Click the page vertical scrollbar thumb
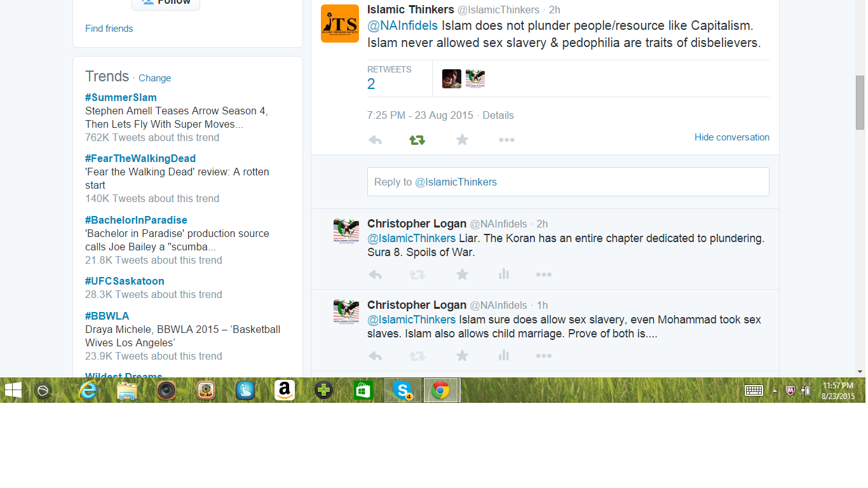The image size is (868, 488). 860,102
